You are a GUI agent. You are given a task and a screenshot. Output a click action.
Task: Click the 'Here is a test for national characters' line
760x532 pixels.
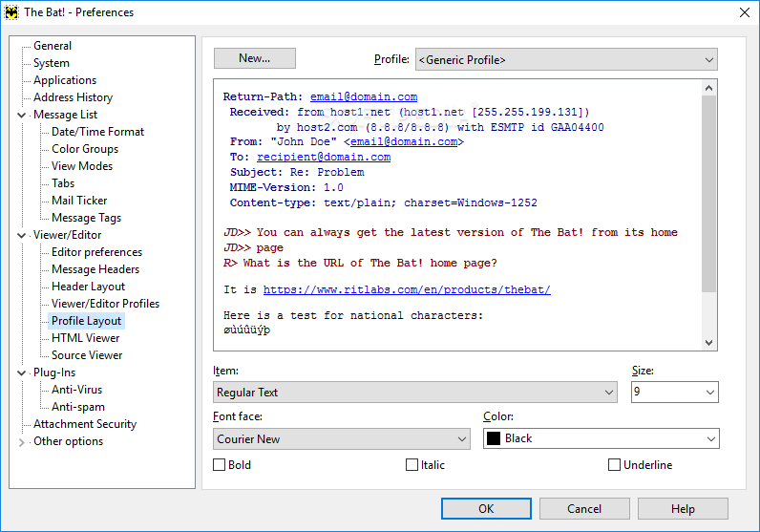pos(353,315)
